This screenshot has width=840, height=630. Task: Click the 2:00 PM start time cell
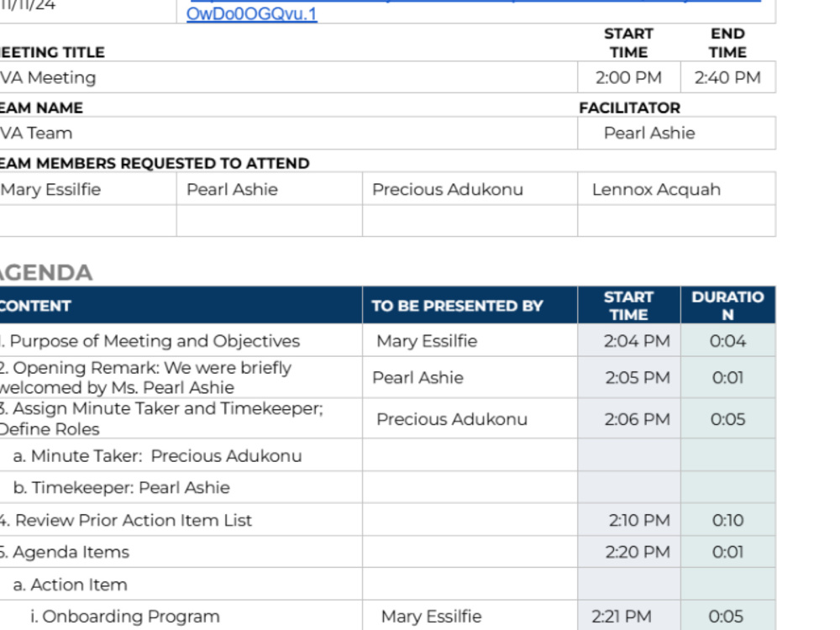[x=629, y=77]
